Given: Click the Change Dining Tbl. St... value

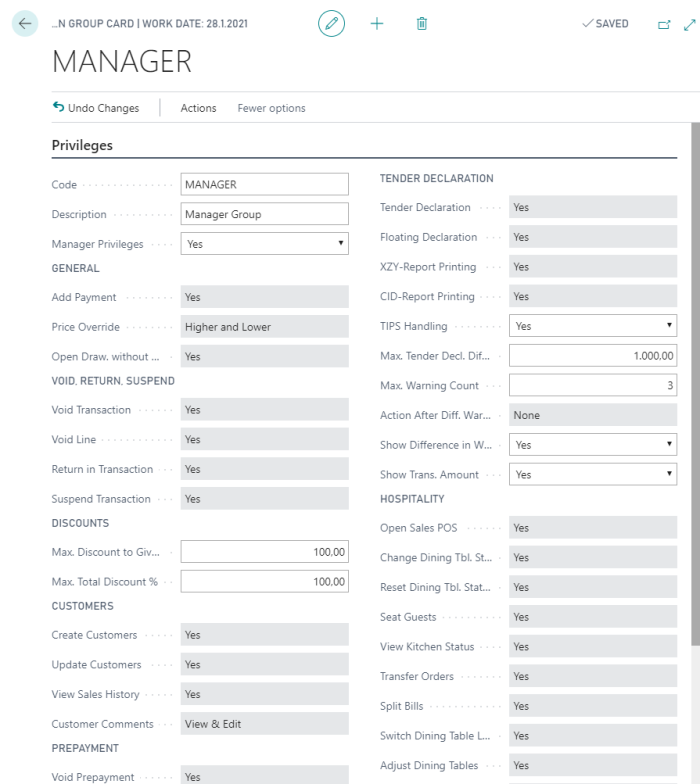Looking at the screenshot, I should tap(593, 557).
